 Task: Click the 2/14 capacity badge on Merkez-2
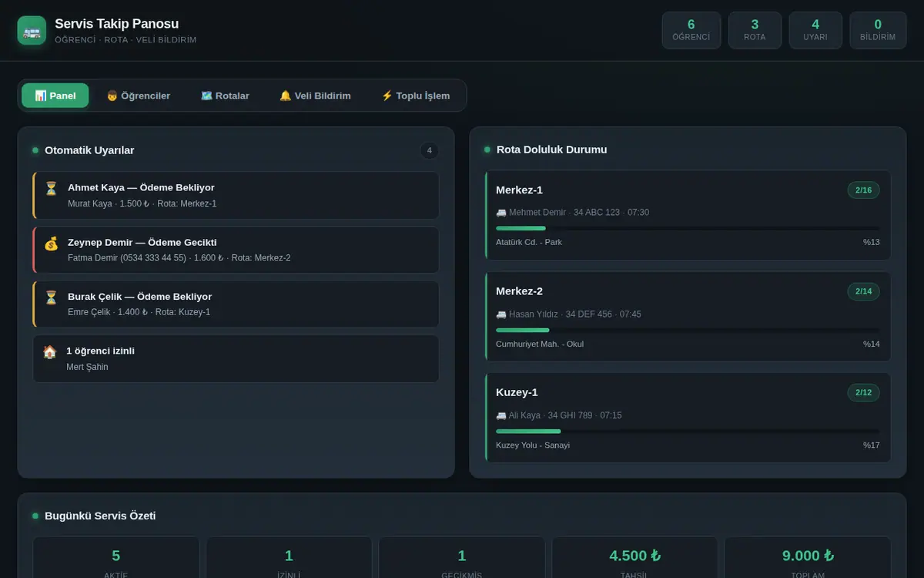pos(863,291)
